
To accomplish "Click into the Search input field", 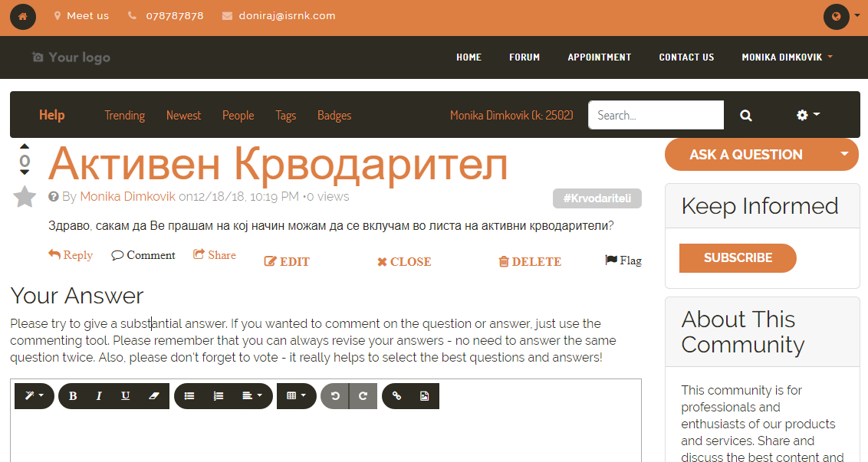I will tap(656, 116).
